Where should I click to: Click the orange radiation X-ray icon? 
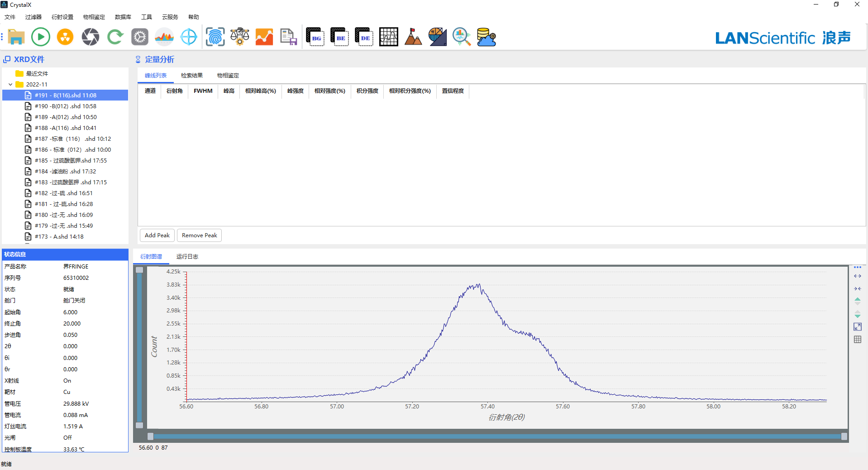tap(65, 37)
